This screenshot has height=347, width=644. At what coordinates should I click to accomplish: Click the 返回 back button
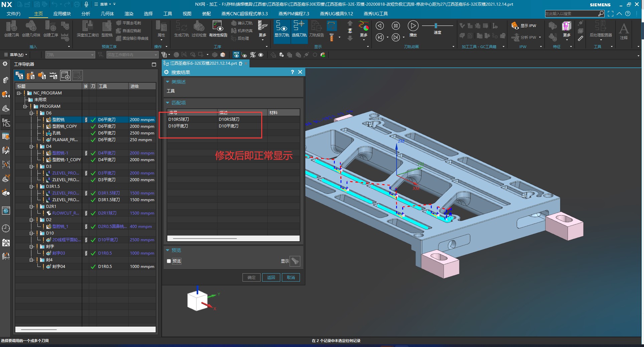pyautogui.click(x=271, y=278)
